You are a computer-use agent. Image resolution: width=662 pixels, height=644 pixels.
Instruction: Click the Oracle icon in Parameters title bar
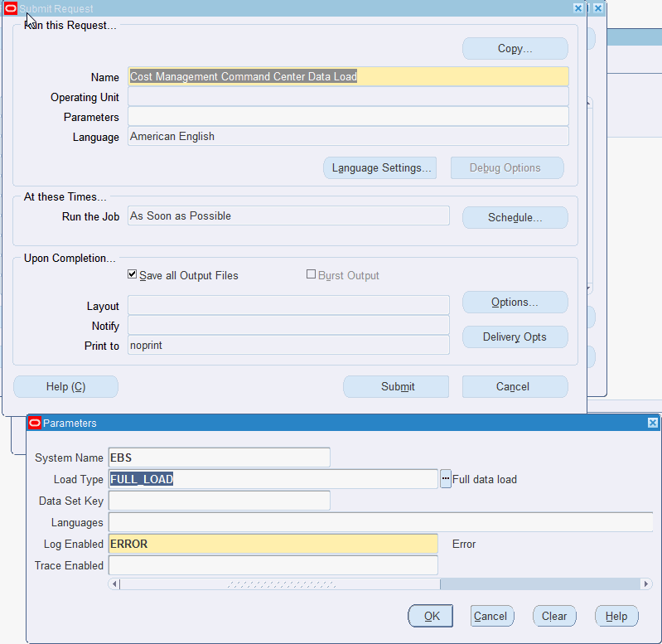(x=35, y=423)
